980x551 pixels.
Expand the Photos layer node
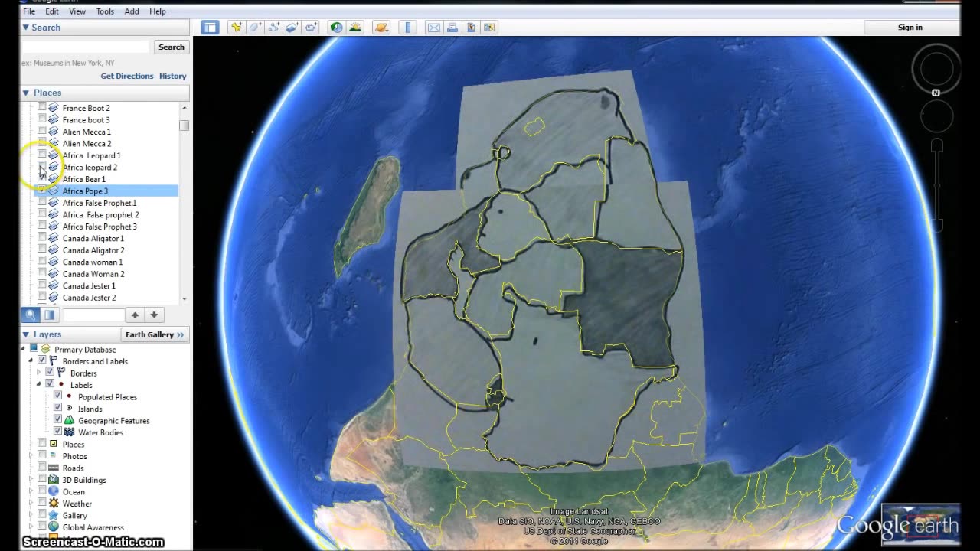coord(31,456)
